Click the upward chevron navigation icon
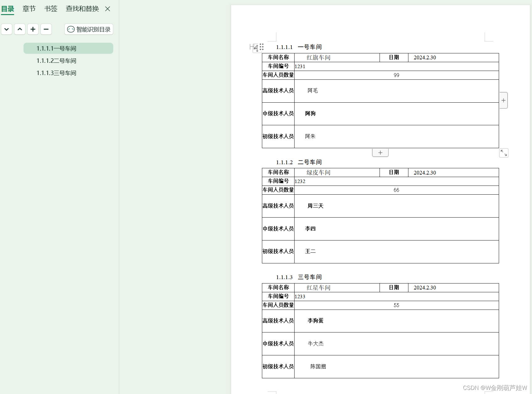This screenshot has height=394, width=532. pos(20,29)
